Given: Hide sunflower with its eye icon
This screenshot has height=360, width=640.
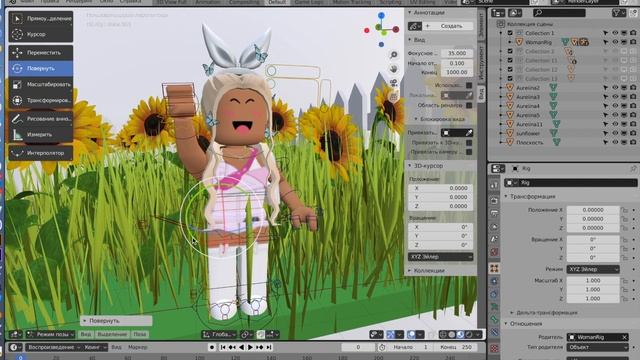Looking at the screenshot, I should [615, 133].
